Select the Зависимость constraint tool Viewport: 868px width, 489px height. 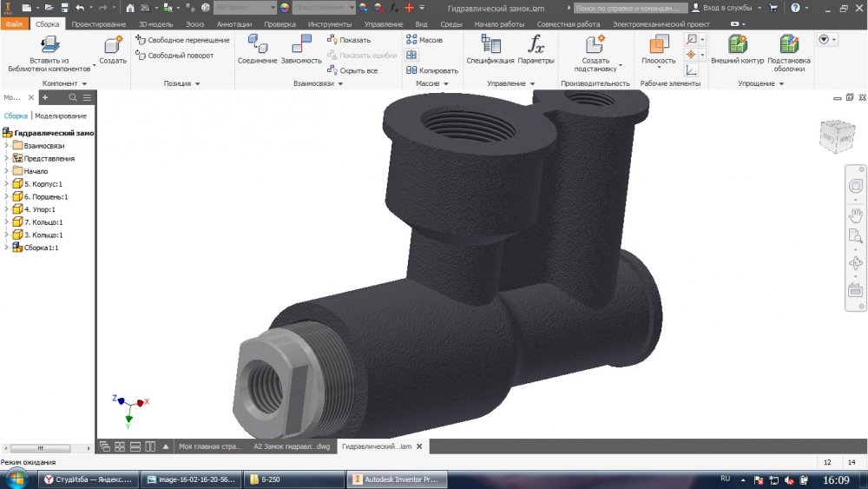tap(301, 45)
